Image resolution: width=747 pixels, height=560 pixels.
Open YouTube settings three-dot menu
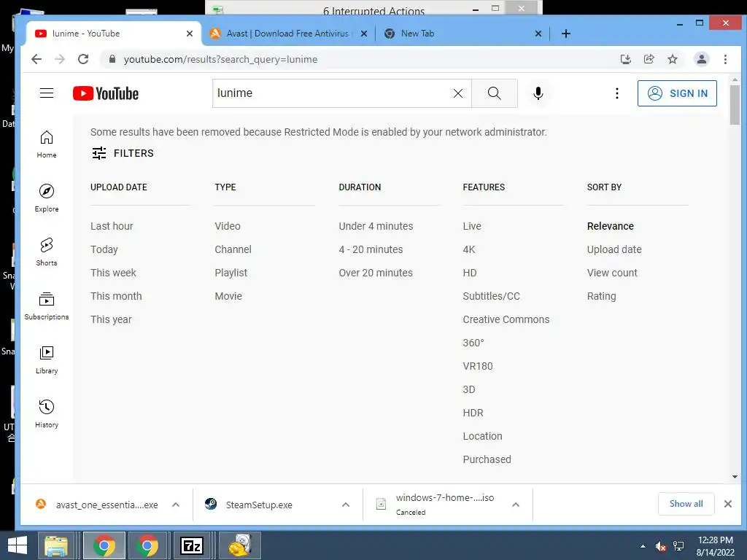pyautogui.click(x=616, y=93)
